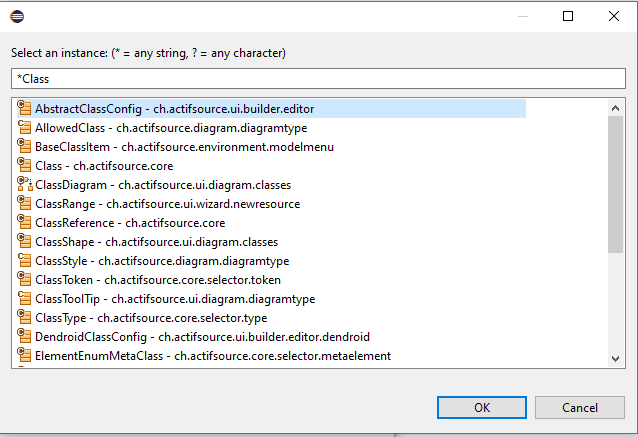This screenshot has width=638, height=437.
Task: Click the ElementEnumMetaClass entry icon
Action: (25, 356)
